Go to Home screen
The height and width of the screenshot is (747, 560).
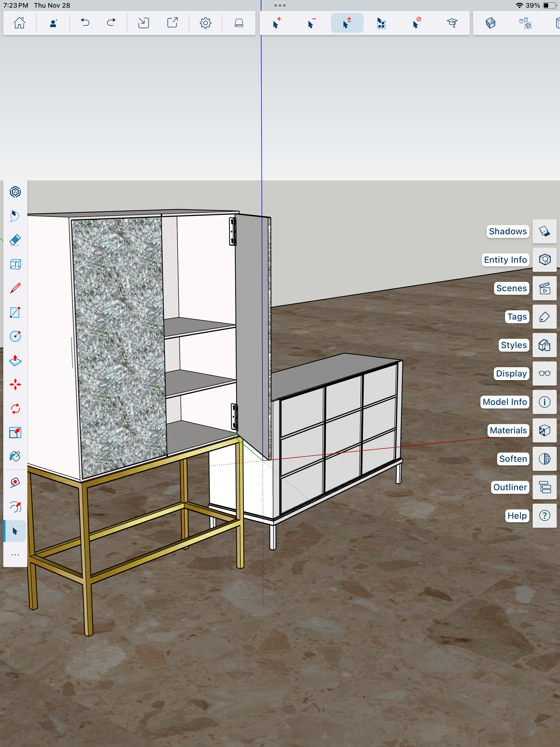coord(20,23)
